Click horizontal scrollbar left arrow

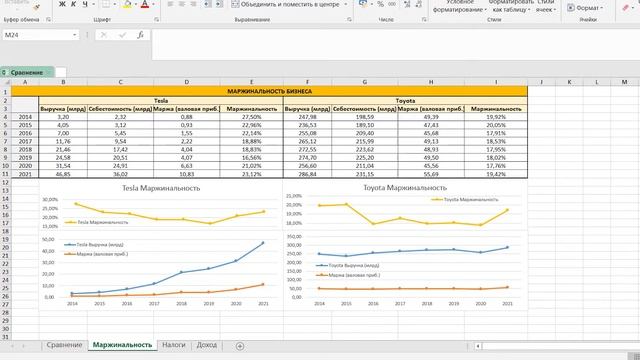point(478,346)
